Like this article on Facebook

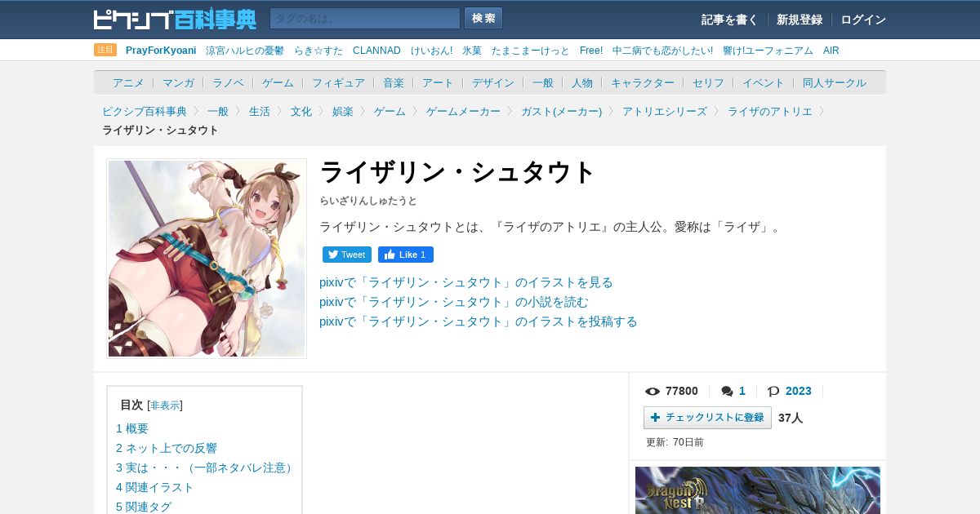pyautogui.click(x=406, y=255)
